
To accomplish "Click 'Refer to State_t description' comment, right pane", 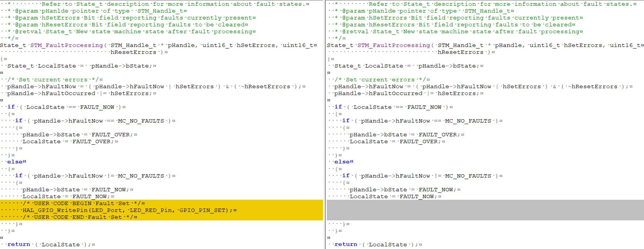I will tap(501, 4).
